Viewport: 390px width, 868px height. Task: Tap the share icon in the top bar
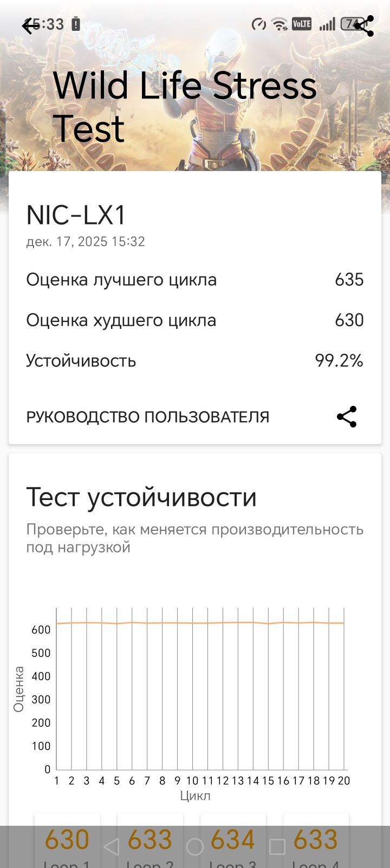click(x=364, y=25)
